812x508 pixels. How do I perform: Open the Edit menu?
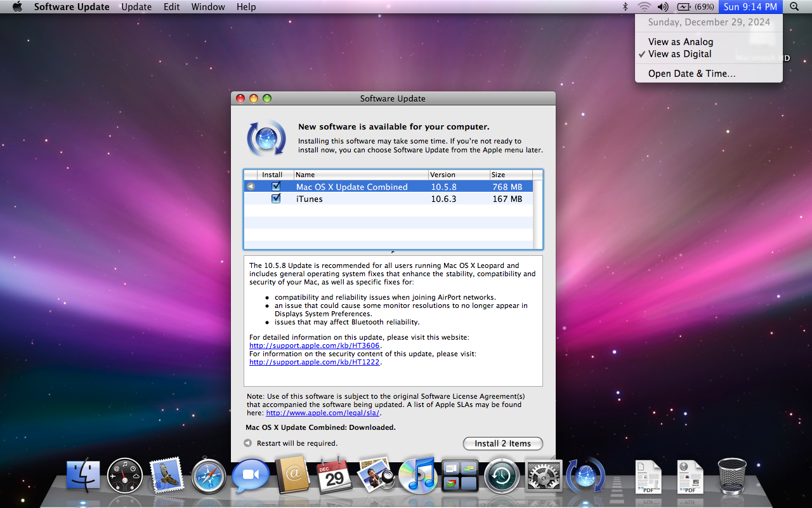click(171, 7)
